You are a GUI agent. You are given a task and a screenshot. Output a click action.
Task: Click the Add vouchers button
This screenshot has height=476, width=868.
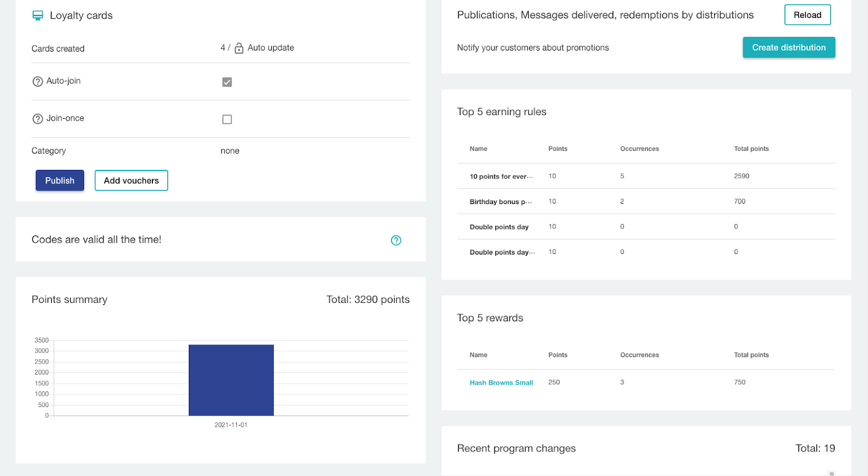click(131, 181)
